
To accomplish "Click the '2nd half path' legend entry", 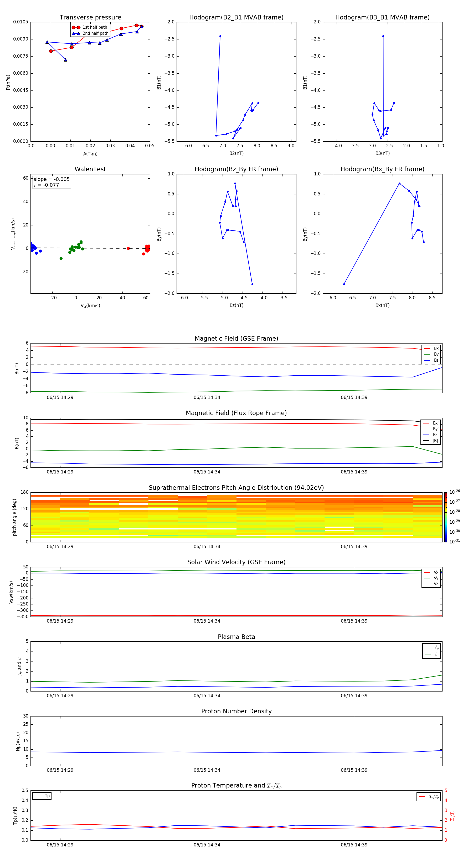I will tap(90, 33).
